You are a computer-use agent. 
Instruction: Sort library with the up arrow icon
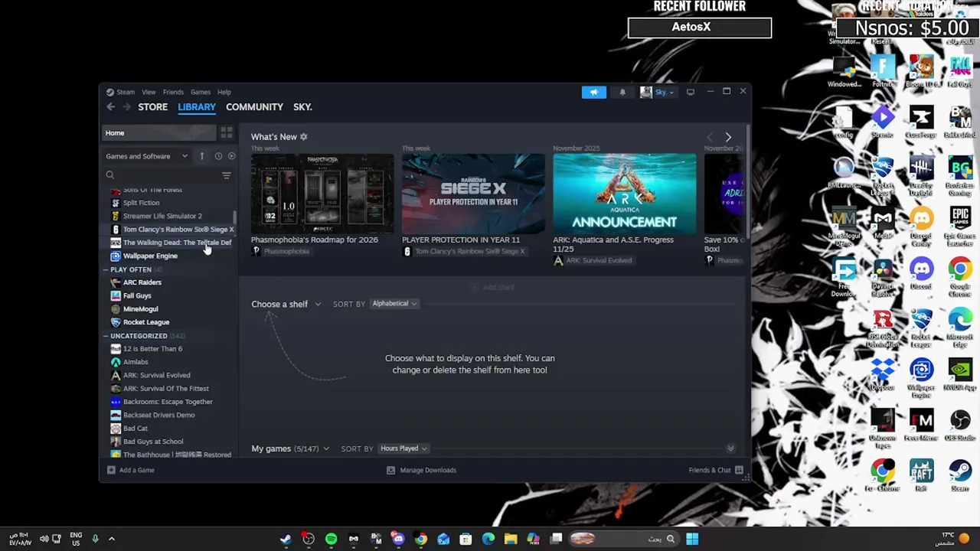point(202,156)
